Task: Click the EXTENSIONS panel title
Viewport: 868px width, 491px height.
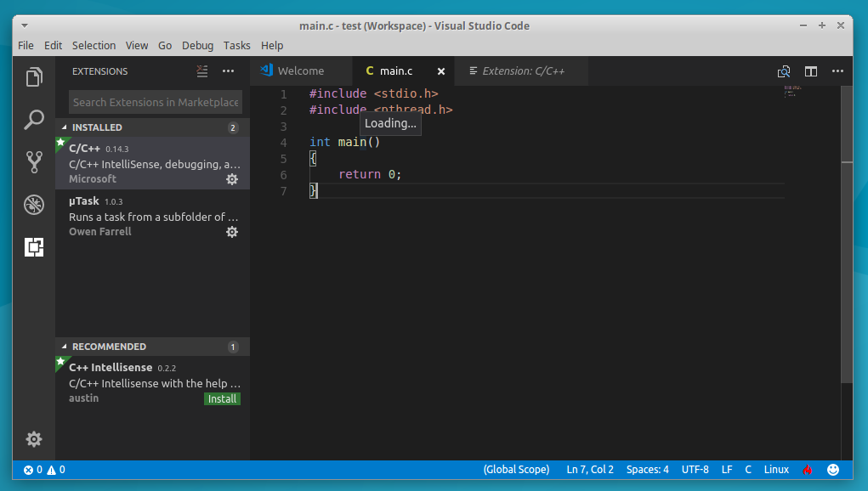Action: (x=99, y=71)
